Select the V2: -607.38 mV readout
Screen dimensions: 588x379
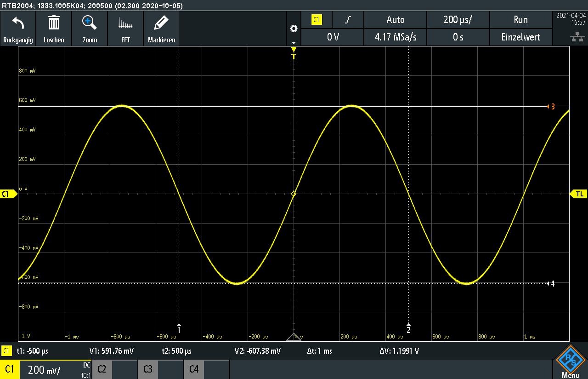257,351
